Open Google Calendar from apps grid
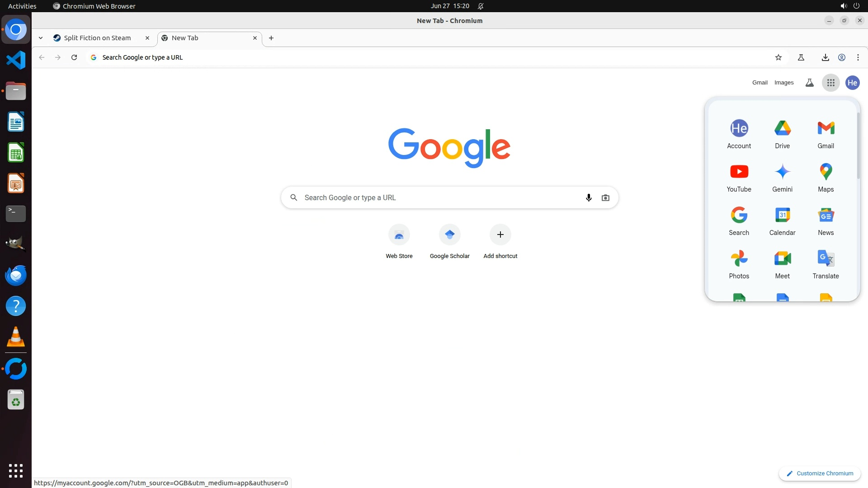The height and width of the screenshot is (488, 868). coord(782,221)
